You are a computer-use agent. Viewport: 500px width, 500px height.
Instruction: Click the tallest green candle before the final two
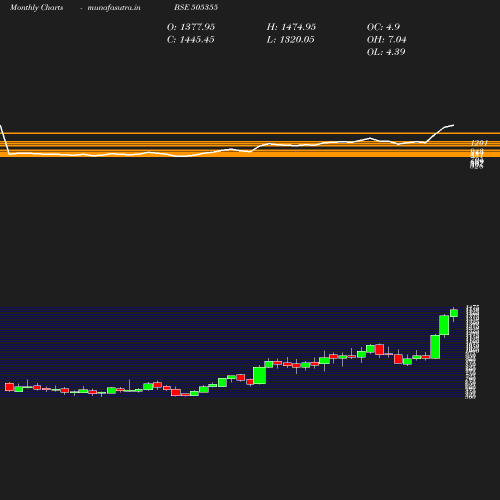pos(435,347)
